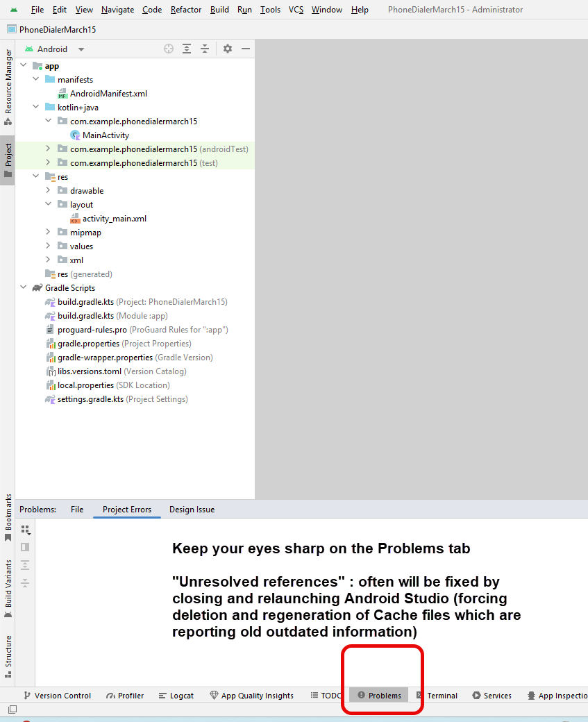This screenshot has height=722, width=588.
Task: Open Structure side tool window
Action: [x=8, y=657]
